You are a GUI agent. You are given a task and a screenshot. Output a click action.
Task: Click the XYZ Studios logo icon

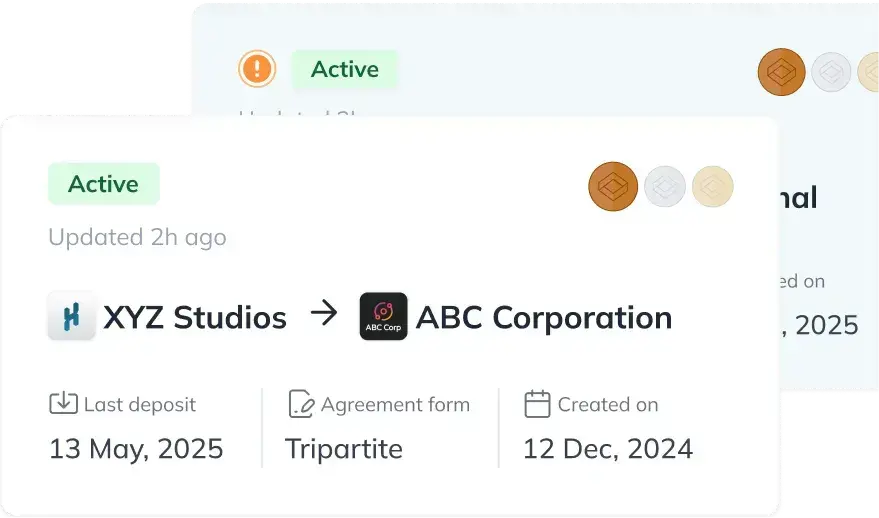coord(72,317)
